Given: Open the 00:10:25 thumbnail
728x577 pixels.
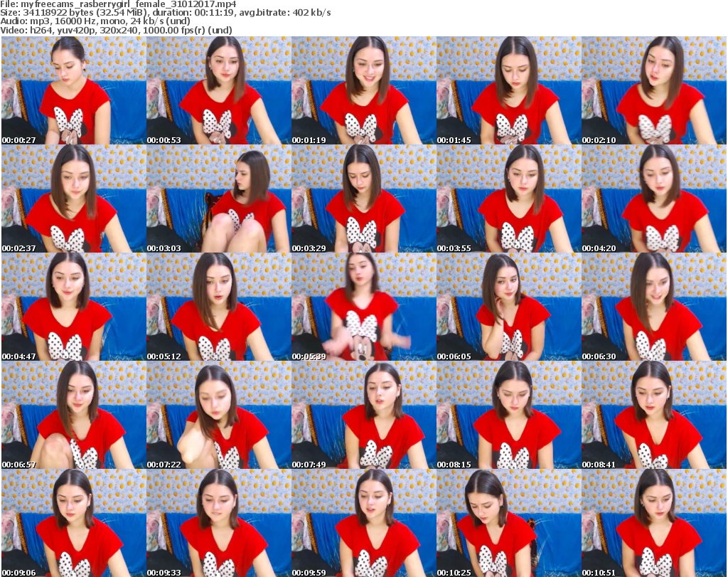Looking at the screenshot, I should pyautogui.click(x=508, y=523).
